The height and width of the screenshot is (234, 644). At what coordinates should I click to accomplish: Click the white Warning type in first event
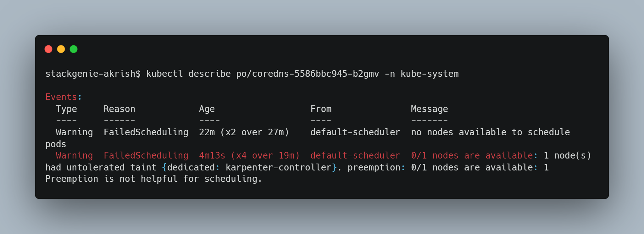click(75, 132)
